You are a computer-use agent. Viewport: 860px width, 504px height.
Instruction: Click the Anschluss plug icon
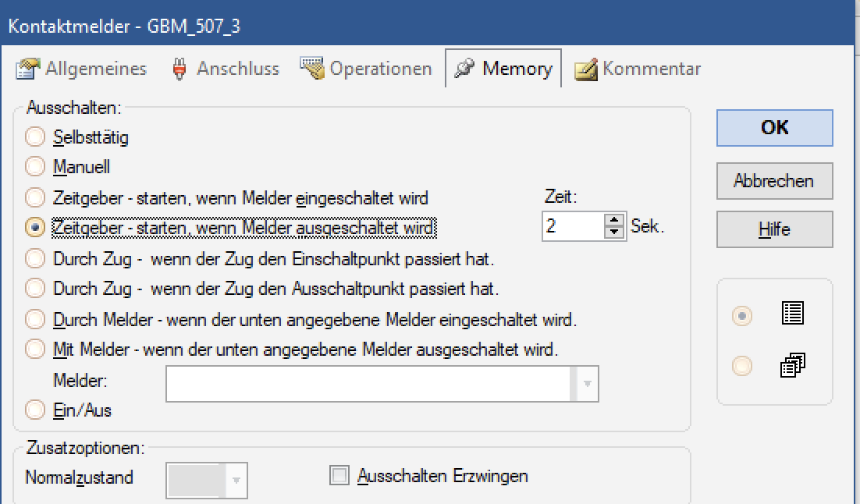179,69
